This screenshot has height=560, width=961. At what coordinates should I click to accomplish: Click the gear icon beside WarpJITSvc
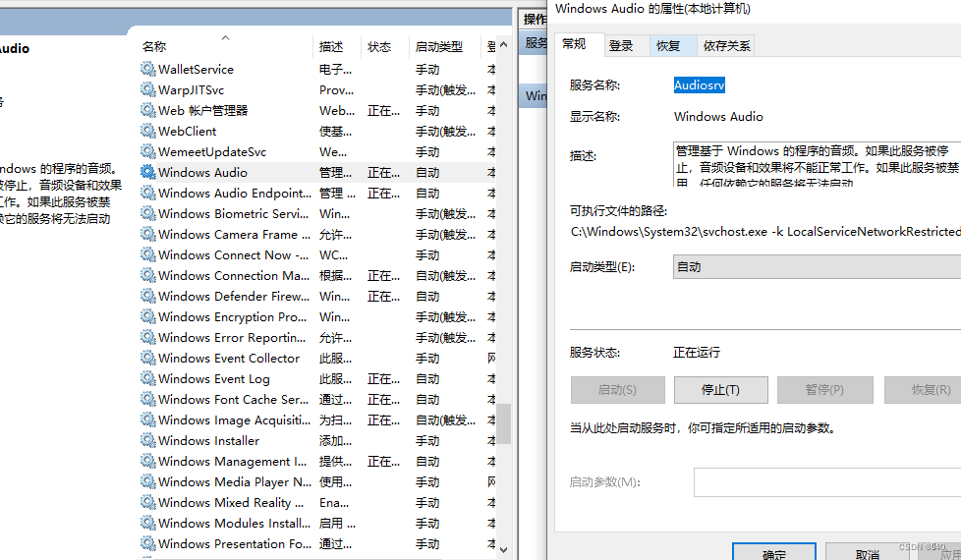tap(147, 89)
